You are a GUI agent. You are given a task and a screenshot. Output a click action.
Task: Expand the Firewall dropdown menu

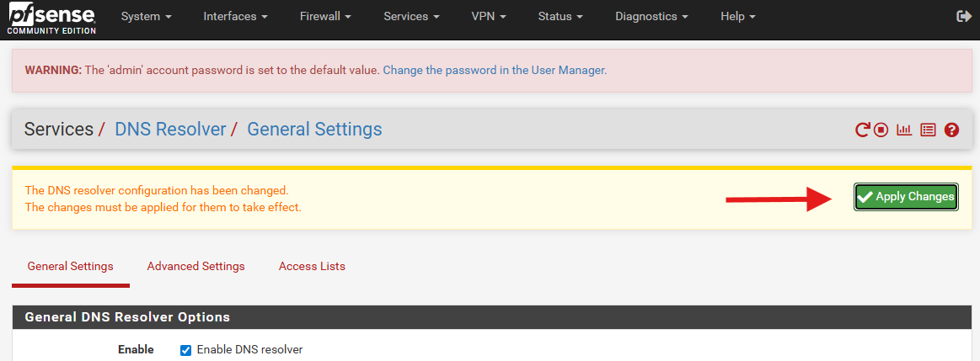(x=325, y=17)
